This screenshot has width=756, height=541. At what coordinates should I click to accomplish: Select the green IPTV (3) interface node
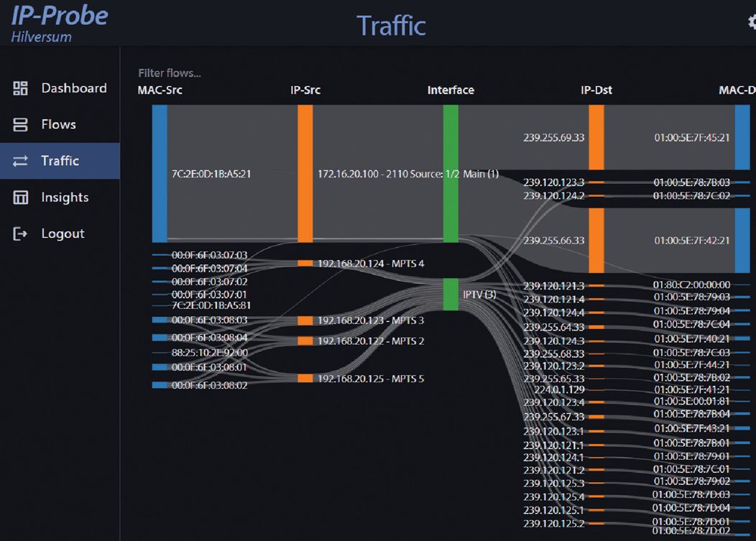point(451,294)
